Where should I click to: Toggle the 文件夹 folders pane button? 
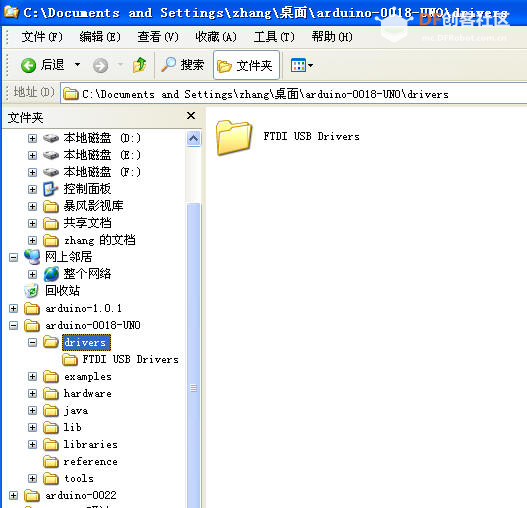246,65
